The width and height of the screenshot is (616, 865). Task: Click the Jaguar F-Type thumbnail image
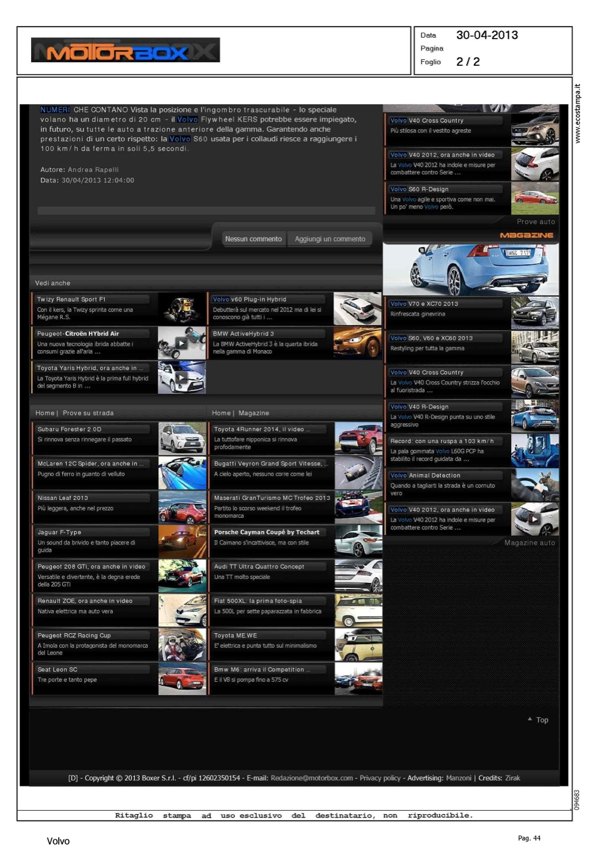click(182, 541)
